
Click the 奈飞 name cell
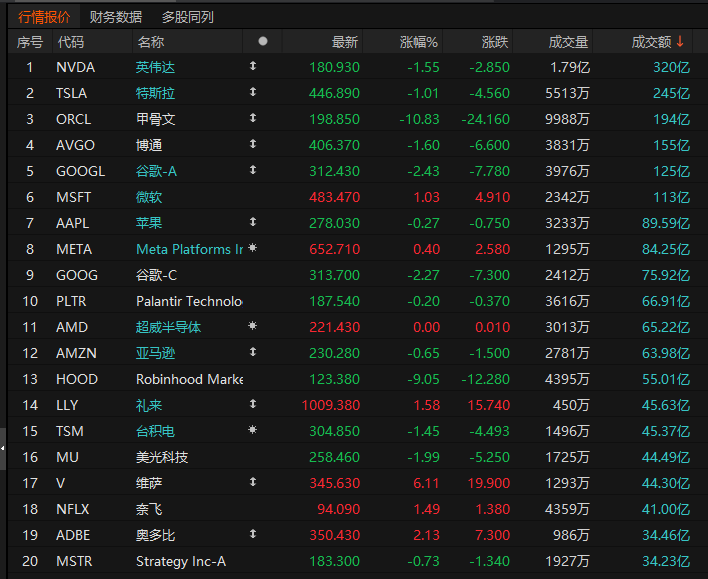(149, 509)
